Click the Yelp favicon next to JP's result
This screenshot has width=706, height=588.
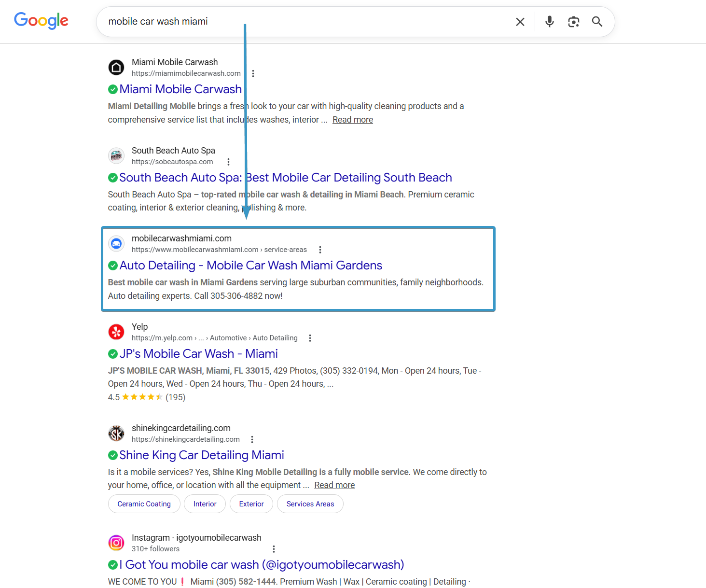116,332
